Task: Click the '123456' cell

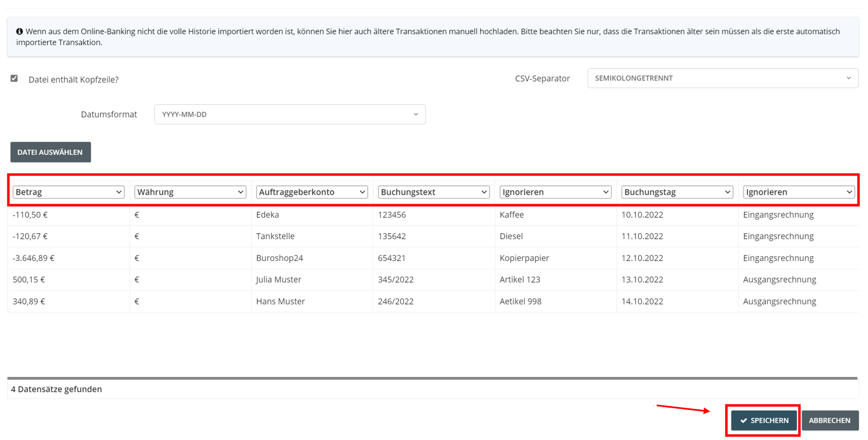Action: (x=434, y=215)
